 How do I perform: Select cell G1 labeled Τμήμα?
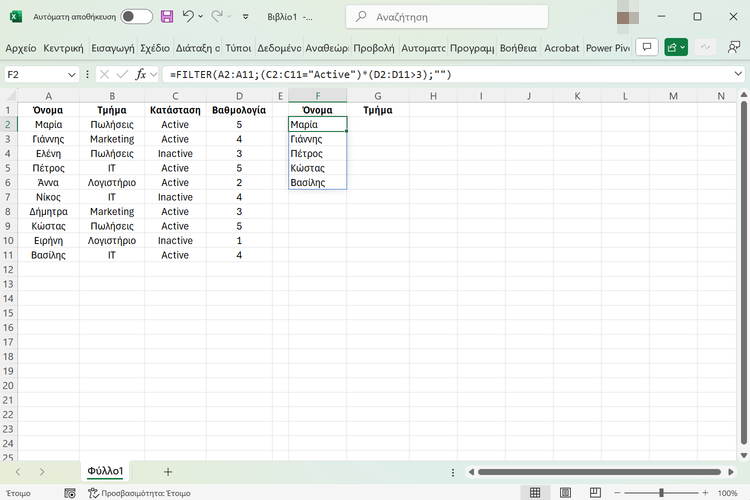tap(377, 110)
